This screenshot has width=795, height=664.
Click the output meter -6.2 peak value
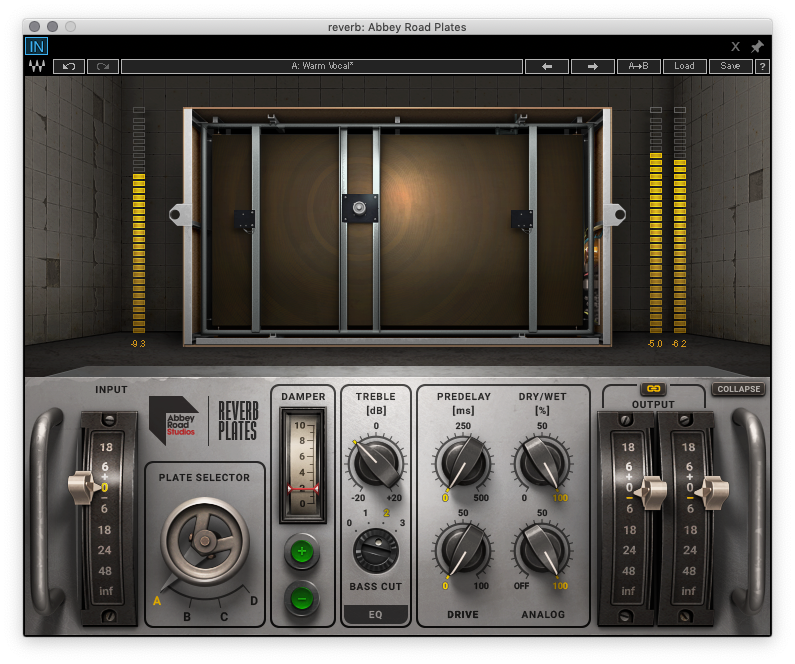coord(679,344)
